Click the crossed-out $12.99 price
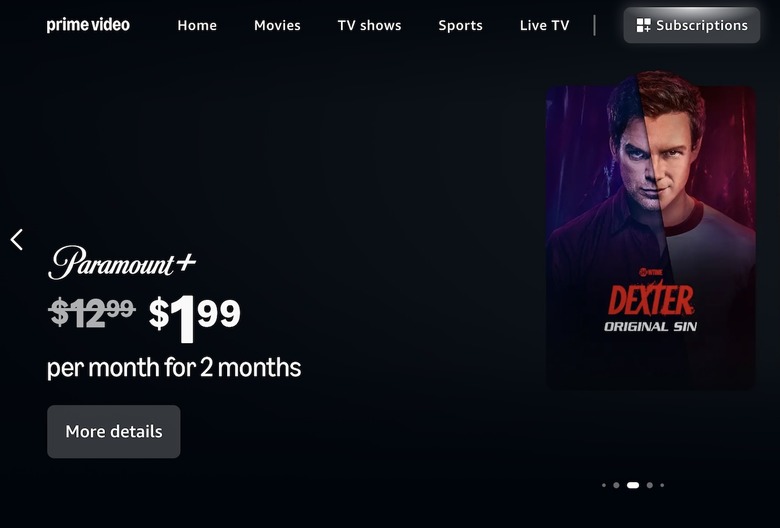 92,313
